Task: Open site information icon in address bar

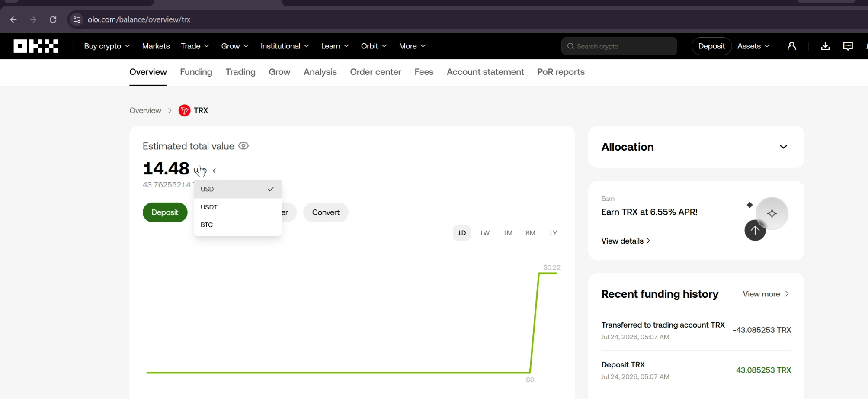Action: (x=77, y=19)
